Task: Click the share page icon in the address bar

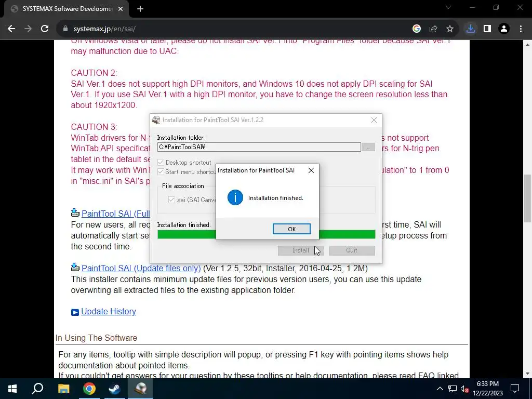Action: pos(433,29)
